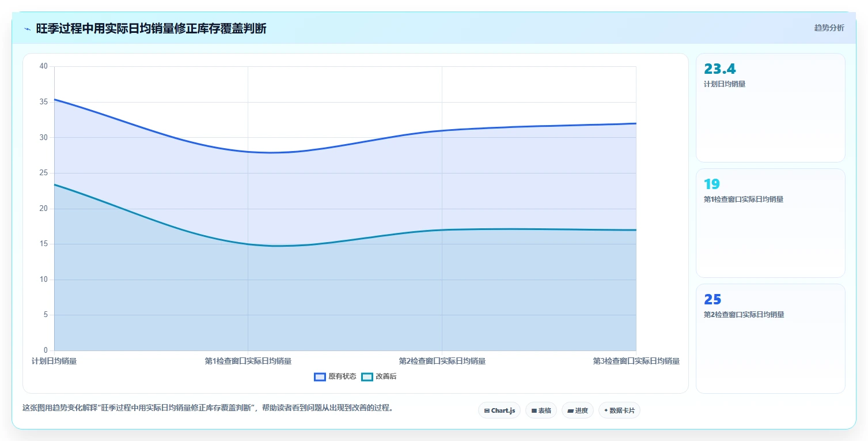Open the 19 第1检查窗口 data card

pos(770,223)
